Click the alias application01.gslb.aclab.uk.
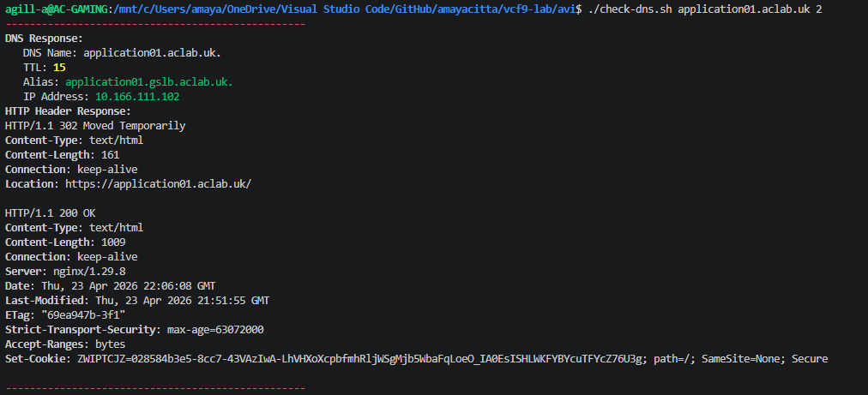This screenshot has width=868, height=395. click(148, 82)
